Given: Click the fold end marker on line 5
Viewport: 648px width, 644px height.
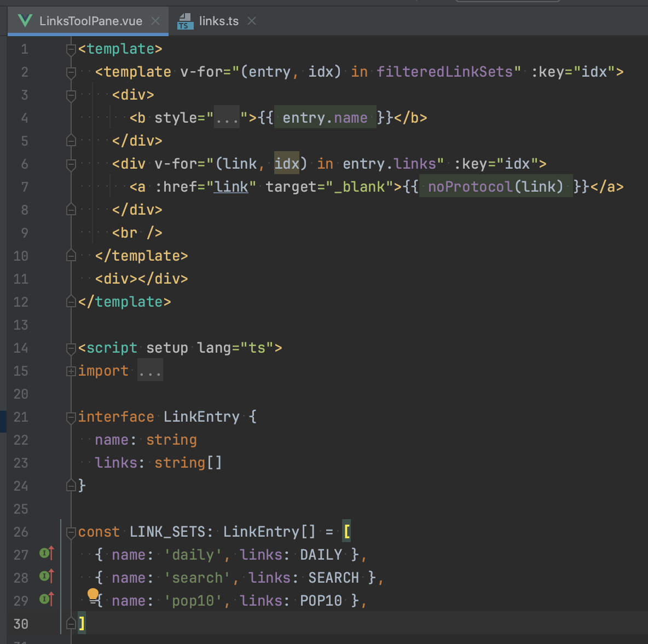Looking at the screenshot, I should pos(71,141).
